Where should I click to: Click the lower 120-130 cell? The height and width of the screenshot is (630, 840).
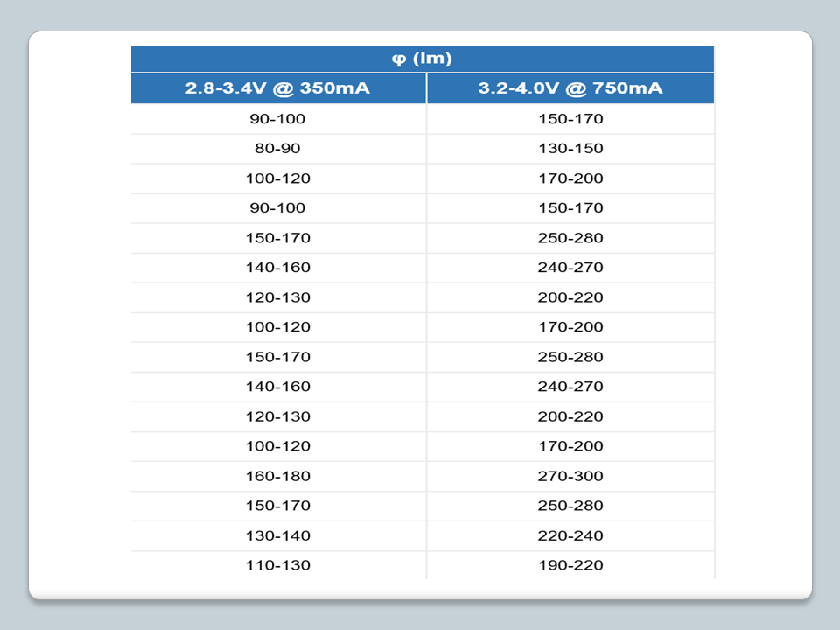tap(278, 416)
